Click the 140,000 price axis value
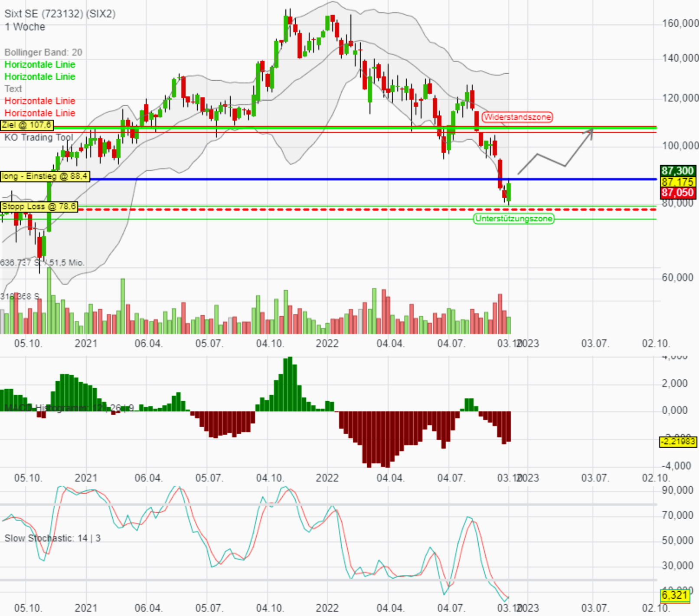This screenshot has height=616, width=699. [x=680, y=58]
